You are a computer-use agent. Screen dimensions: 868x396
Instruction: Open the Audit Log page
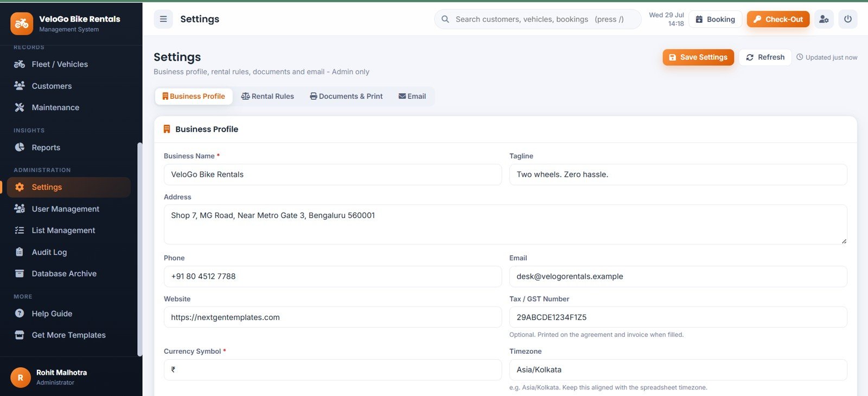pyautogui.click(x=68, y=252)
